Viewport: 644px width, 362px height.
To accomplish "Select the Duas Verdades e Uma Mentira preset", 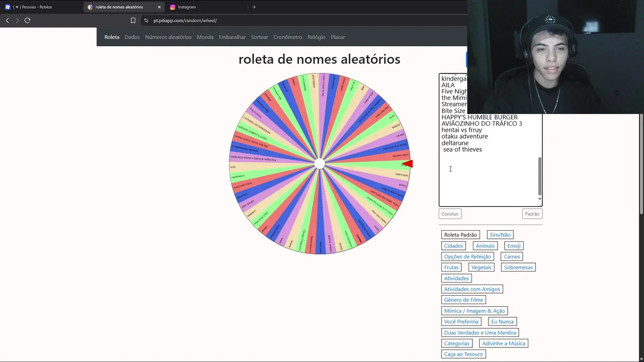I will pos(480,332).
